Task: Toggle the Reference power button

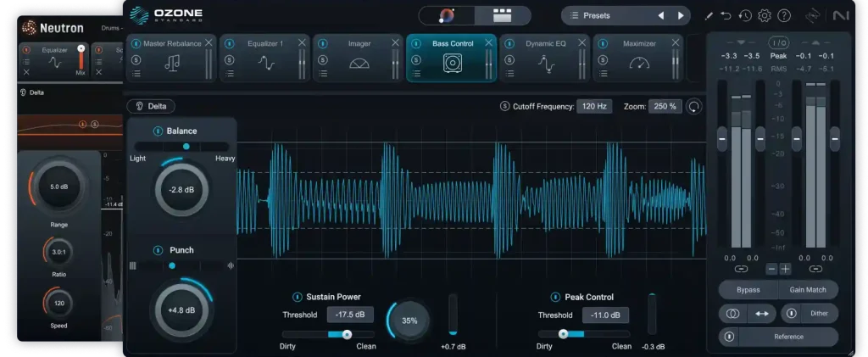Action: 729,337
